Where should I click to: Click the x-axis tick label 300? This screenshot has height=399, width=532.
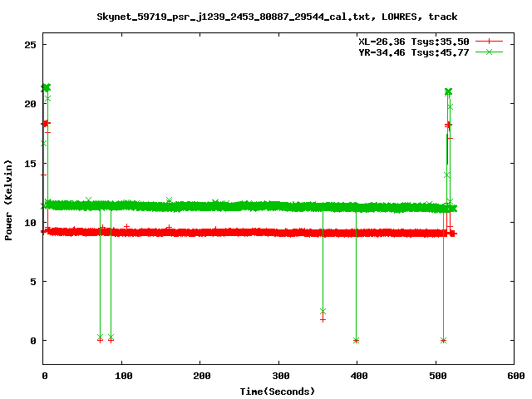(x=280, y=376)
